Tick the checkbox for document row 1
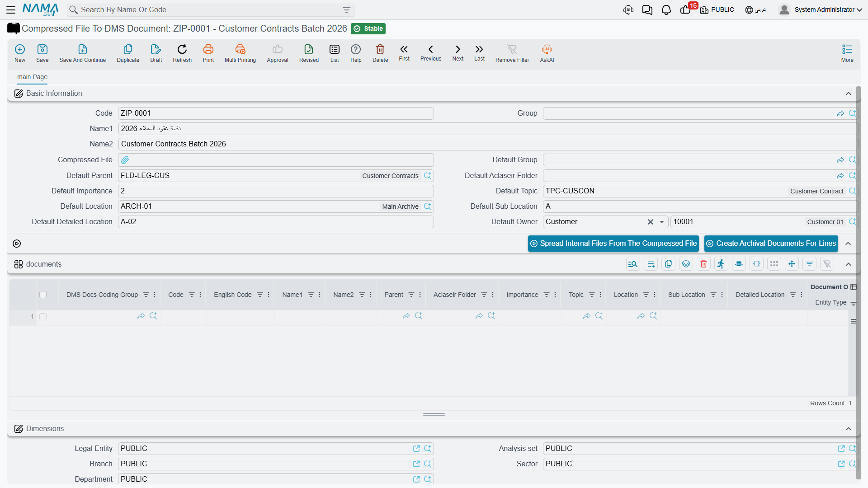Screen dimensions: 868x488 [43, 317]
